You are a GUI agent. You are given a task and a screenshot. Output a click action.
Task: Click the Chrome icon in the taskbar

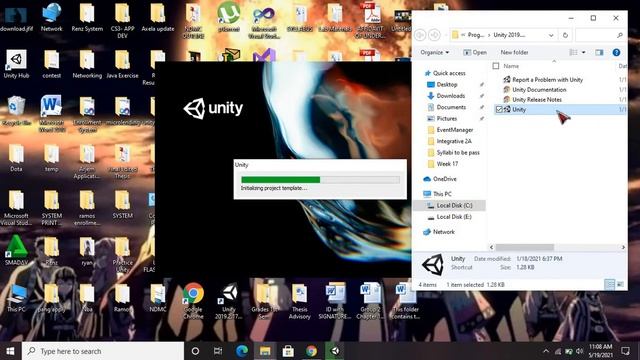point(311,351)
